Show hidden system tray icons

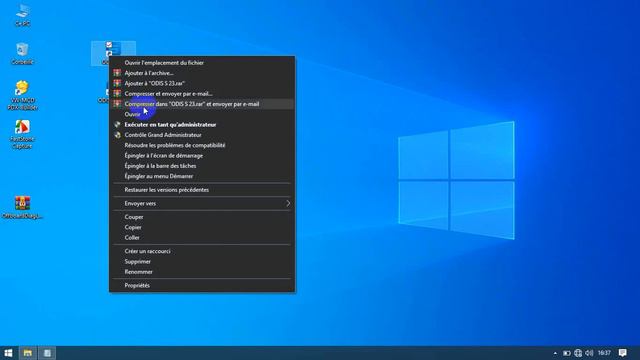[x=555, y=353]
